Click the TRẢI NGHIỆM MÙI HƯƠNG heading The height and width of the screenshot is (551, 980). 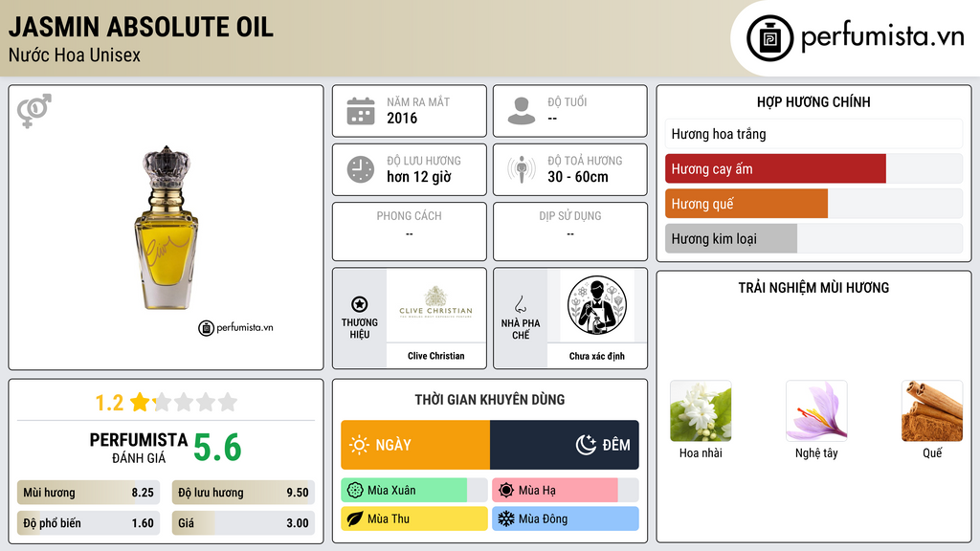tap(813, 287)
